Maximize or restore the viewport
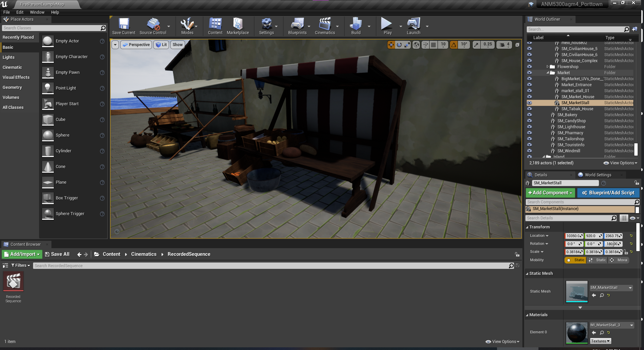Image resolution: width=644 pixels, height=350 pixels. (x=517, y=45)
